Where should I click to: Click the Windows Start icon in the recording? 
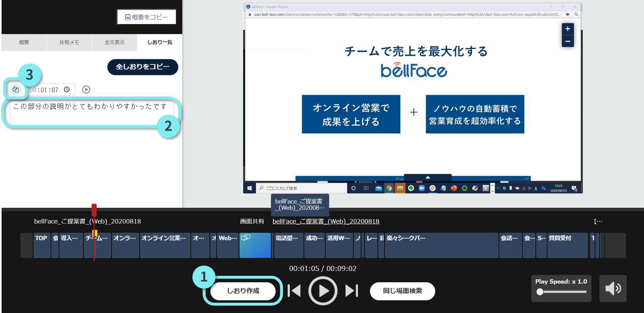pyautogui.click(x=250, y=188)
